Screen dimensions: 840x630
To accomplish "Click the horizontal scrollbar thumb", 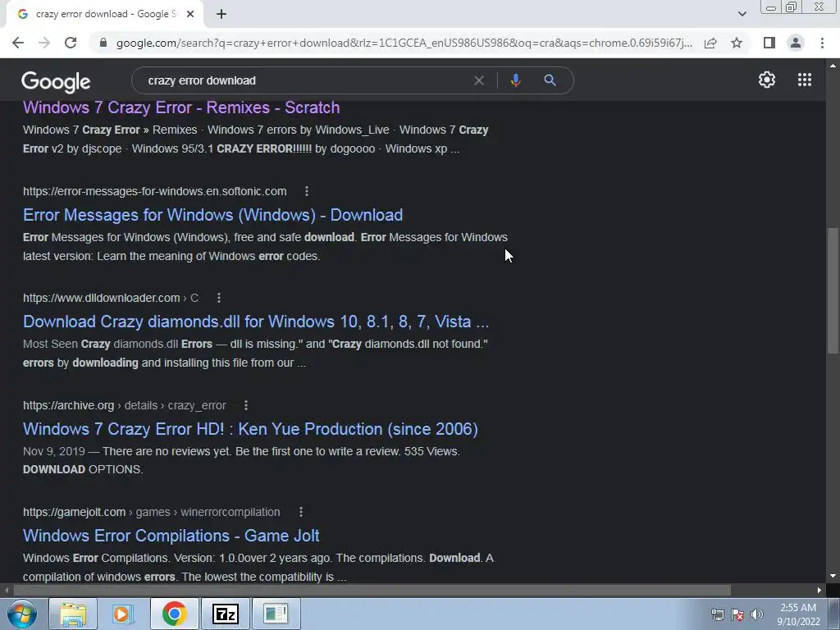I will point(372,591).
